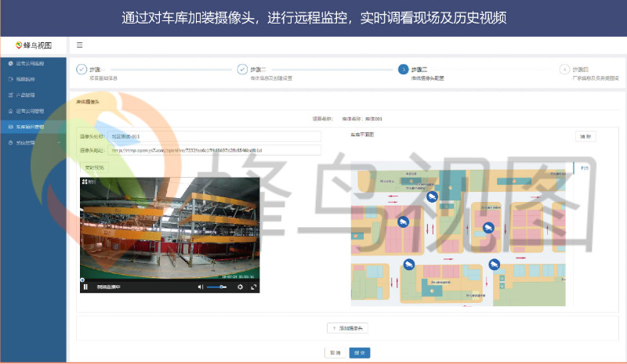This screenshot has height=364, width=627.
Task: Adjust the video volume slider
Action: [x=217, y=287]
